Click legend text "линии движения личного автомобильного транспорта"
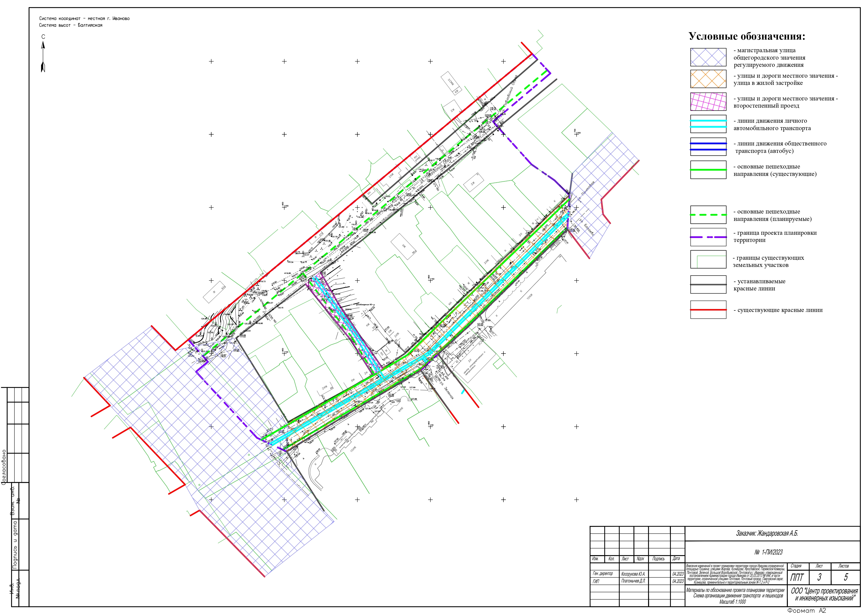Screen dimensions: 868x614 click(x=772, y=124)
